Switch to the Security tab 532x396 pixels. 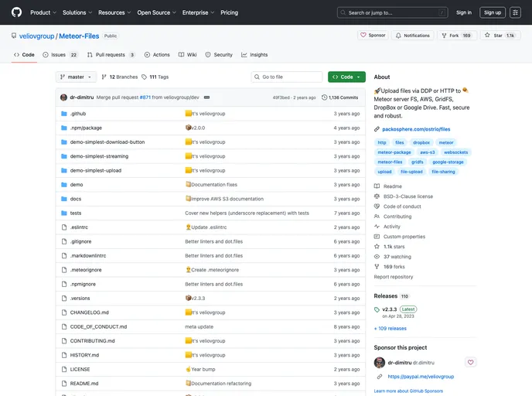(219, 55)
